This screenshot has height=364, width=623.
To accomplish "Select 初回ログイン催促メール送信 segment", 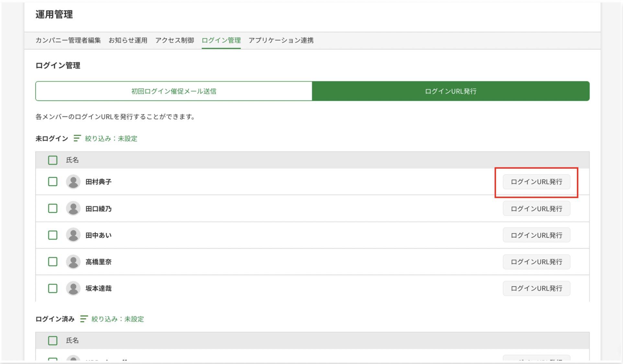I will pos(174,91).
